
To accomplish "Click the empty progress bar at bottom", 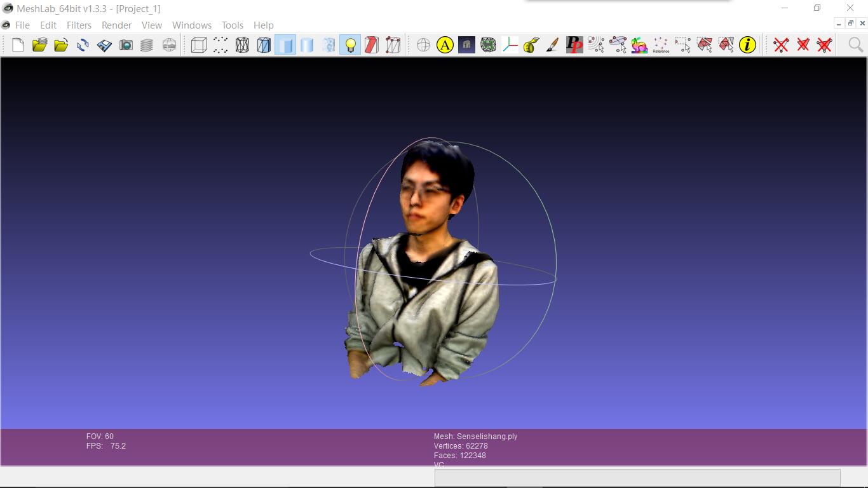I will tap(637, 477).
